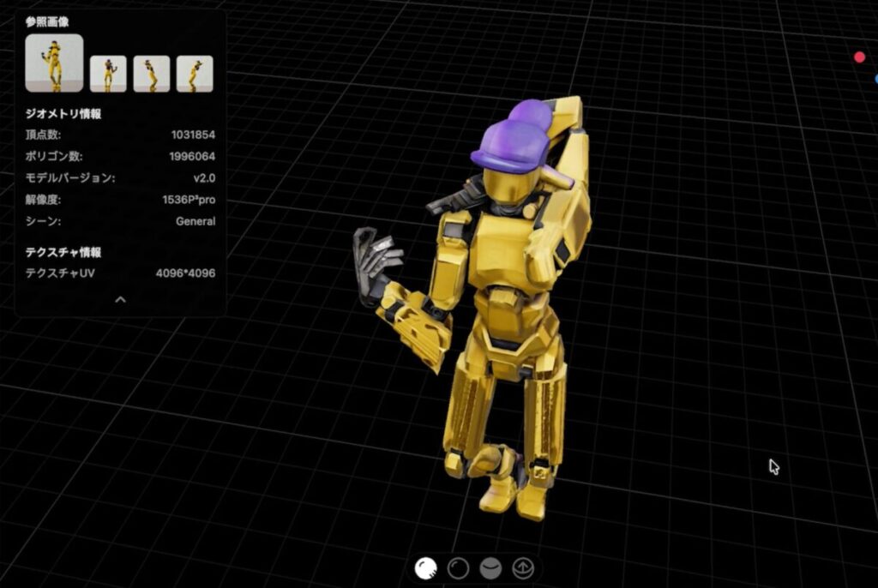
Task: Click the blue axis dot on gizmo
Action: pos(874,79)
